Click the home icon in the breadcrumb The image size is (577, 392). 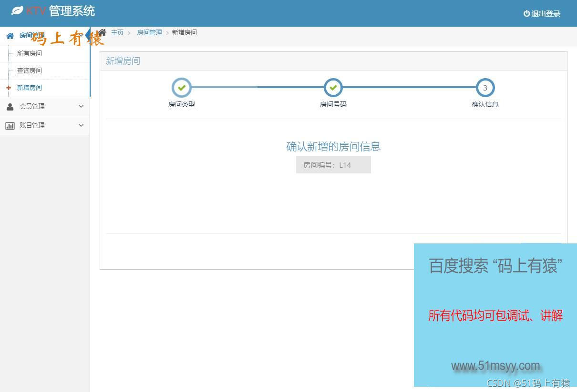pos(103,32)
